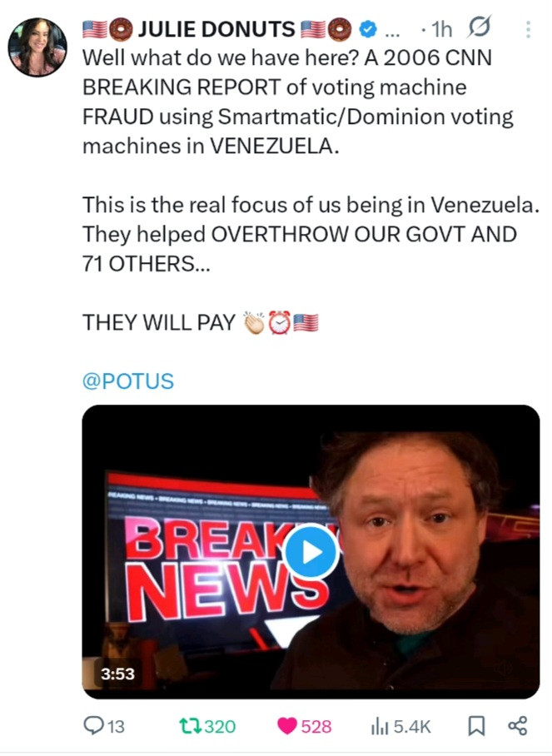
Task: Open view analytics bar chart icon
Action: pyautogui.click(x=379, y=726)
